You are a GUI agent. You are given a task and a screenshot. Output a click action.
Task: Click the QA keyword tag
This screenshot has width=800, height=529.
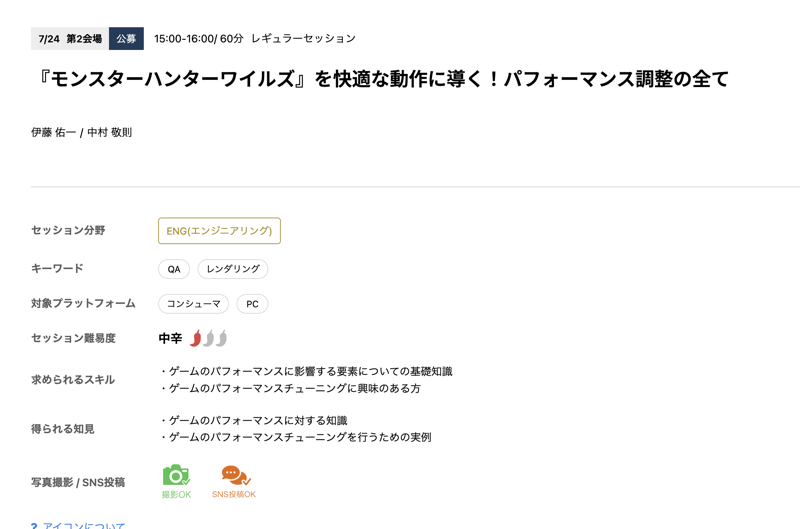(x=174, y=269)
